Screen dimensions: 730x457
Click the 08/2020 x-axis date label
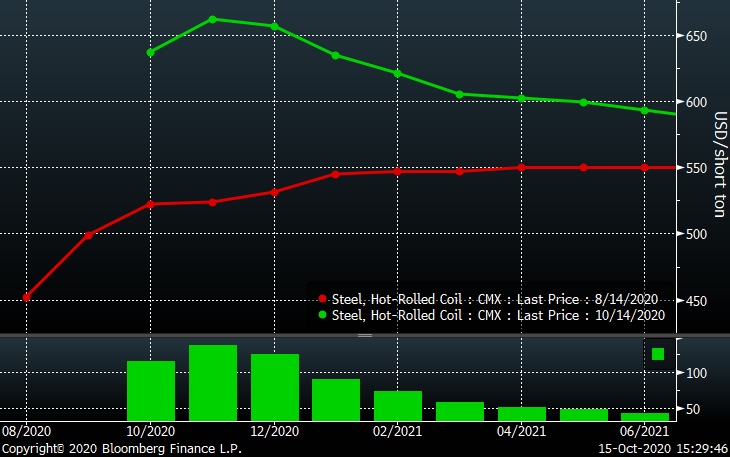coord(27,431)
